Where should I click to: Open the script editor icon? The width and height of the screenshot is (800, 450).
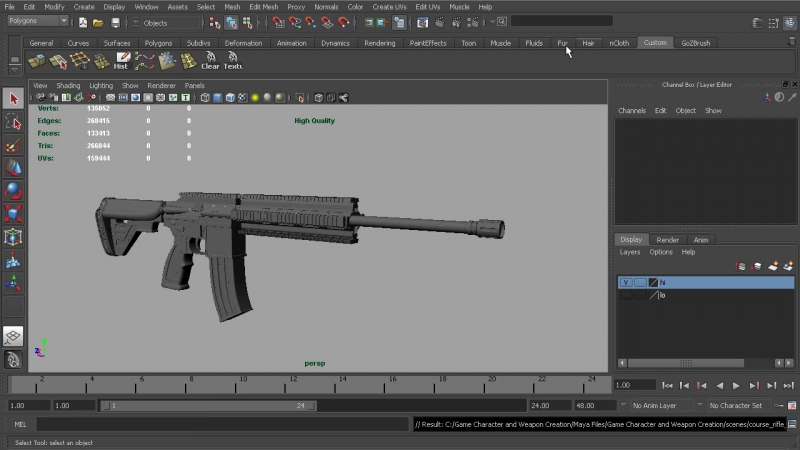[792, 424]
